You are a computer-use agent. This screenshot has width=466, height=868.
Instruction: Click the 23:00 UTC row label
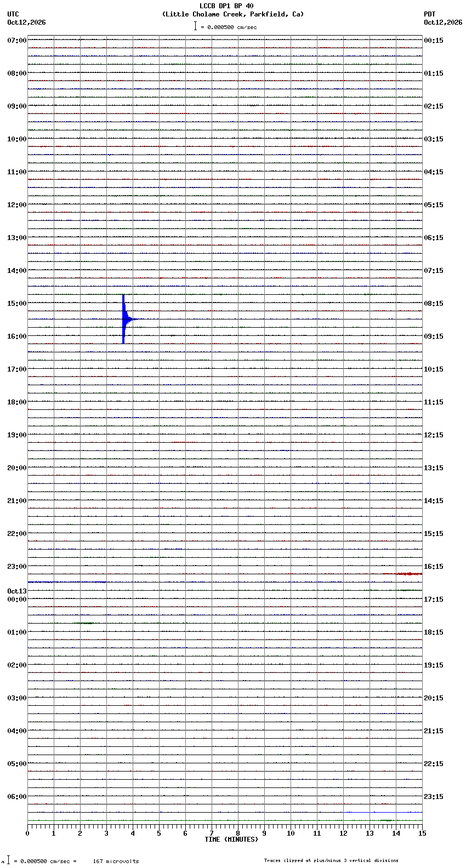click(17, 567)
